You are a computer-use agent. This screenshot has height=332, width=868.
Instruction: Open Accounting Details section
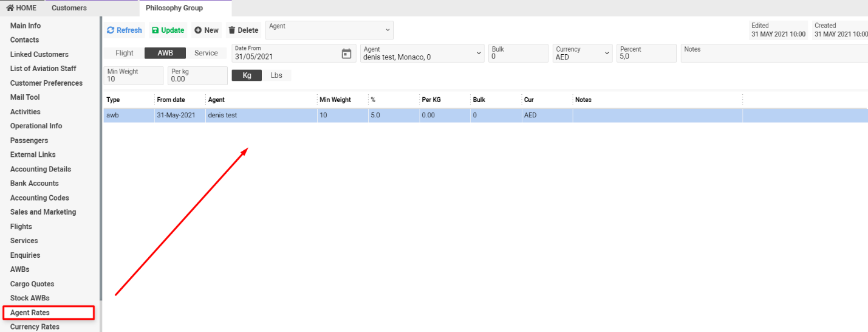(x=41, y=169)
